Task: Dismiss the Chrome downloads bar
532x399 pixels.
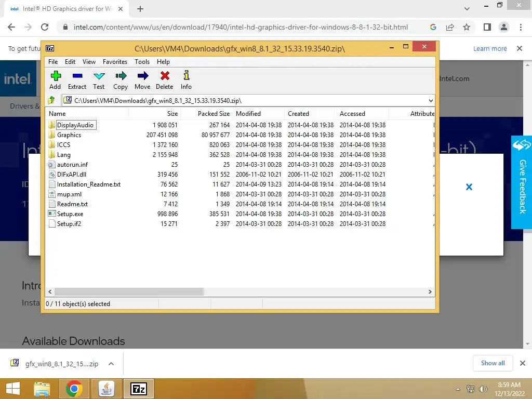Action: click(x=523, y=363)
